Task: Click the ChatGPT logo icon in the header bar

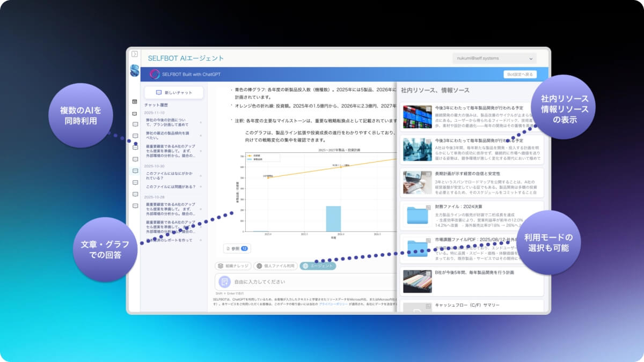Action: (153, 73)
